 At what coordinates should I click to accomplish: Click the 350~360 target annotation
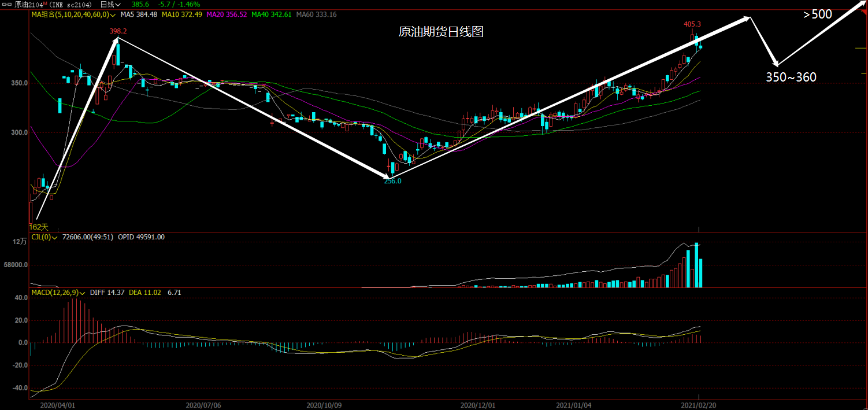(x=791, y=77)
